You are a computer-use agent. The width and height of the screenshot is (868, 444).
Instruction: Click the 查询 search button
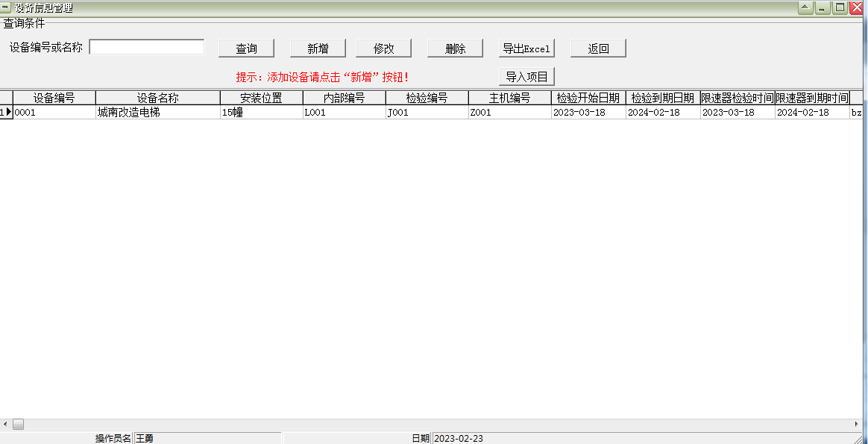[x=246, y=49]
